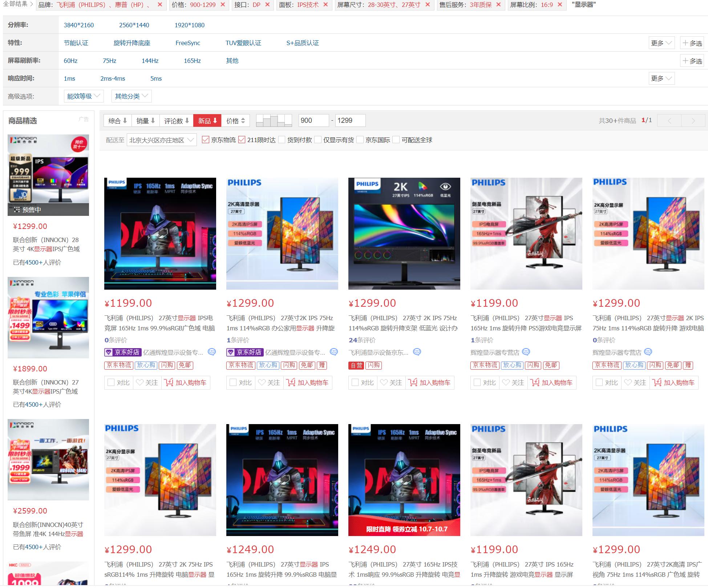Screen dimensions: 708x588
Task: Remove the IPS panel filter tag
Action: tap(325, 5)
